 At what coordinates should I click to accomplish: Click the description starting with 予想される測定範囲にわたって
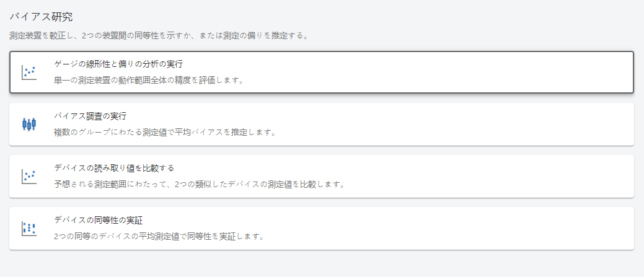coord(198,184)
